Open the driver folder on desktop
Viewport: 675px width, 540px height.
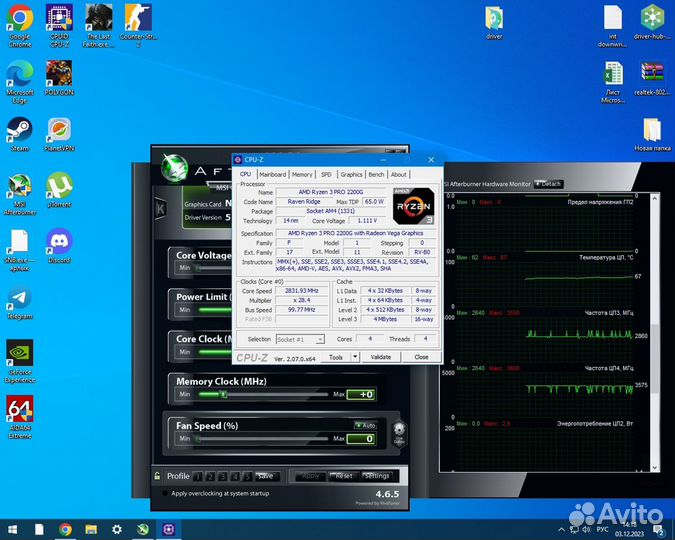click(x=494, y=22)
